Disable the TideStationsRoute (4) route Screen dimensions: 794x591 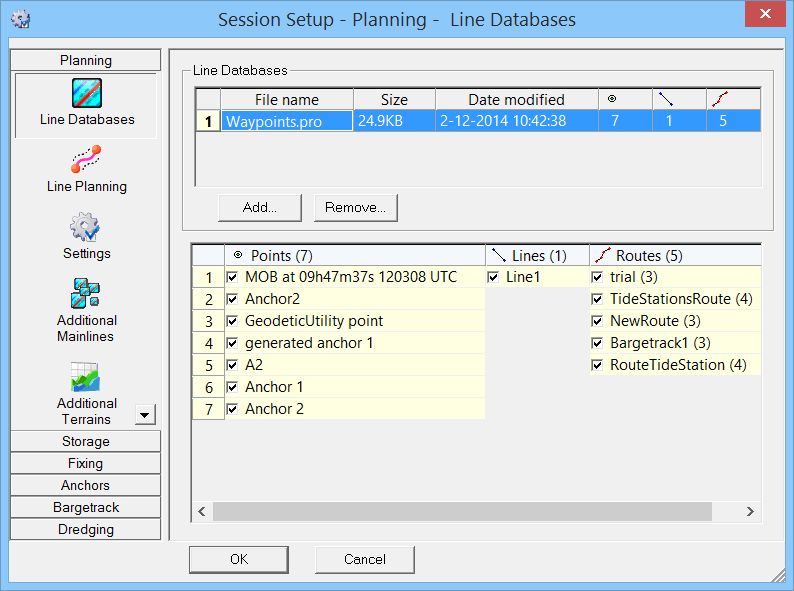[x=597, y=299]
